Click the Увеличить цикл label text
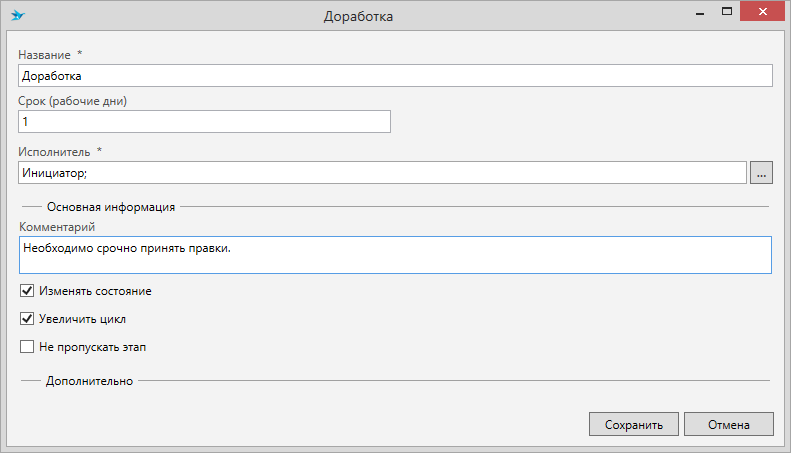Viewport: 791px width, 453px height. coord(82,319)
